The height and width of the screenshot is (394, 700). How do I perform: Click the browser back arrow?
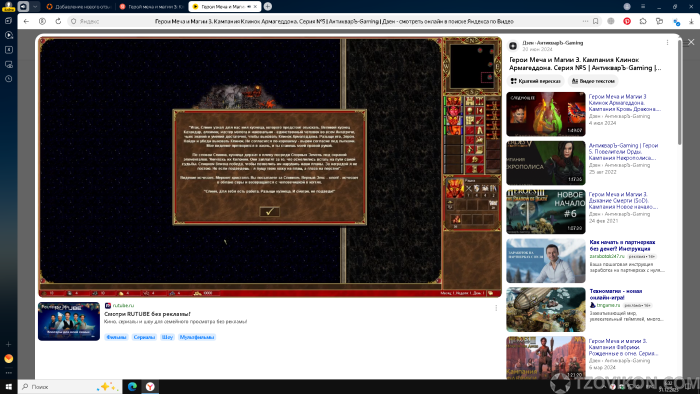coord(26,21)
